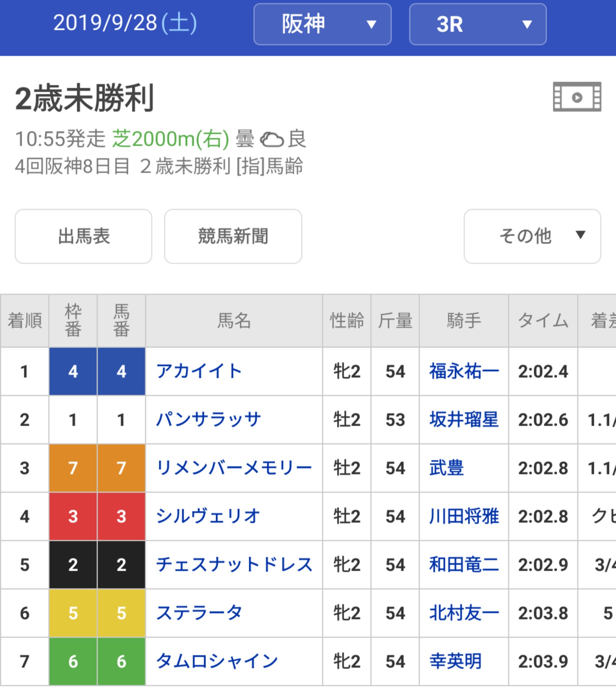This screenshot has width=616, height=696.
Task: Select the 2019/9/28 date header
Action: [x=125, y=23]
